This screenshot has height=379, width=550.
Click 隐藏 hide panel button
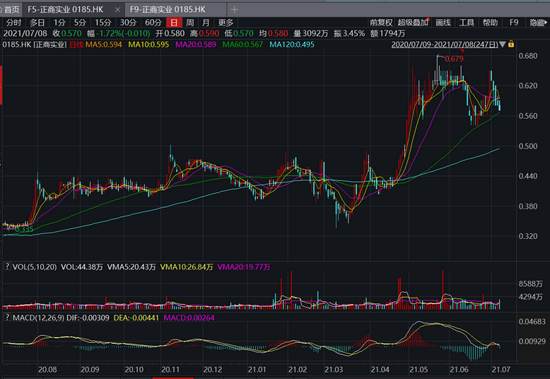538,23
